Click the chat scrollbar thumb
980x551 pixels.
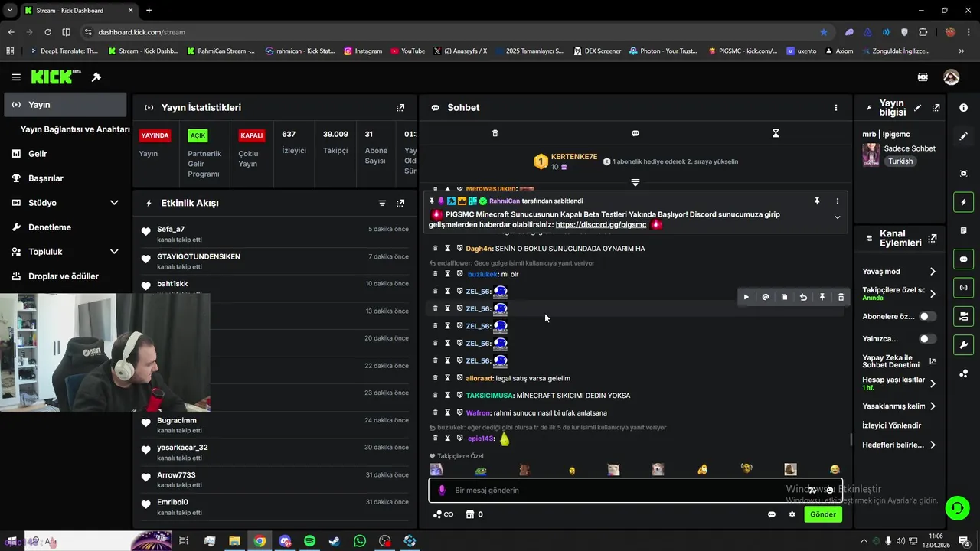pos(851,439)
